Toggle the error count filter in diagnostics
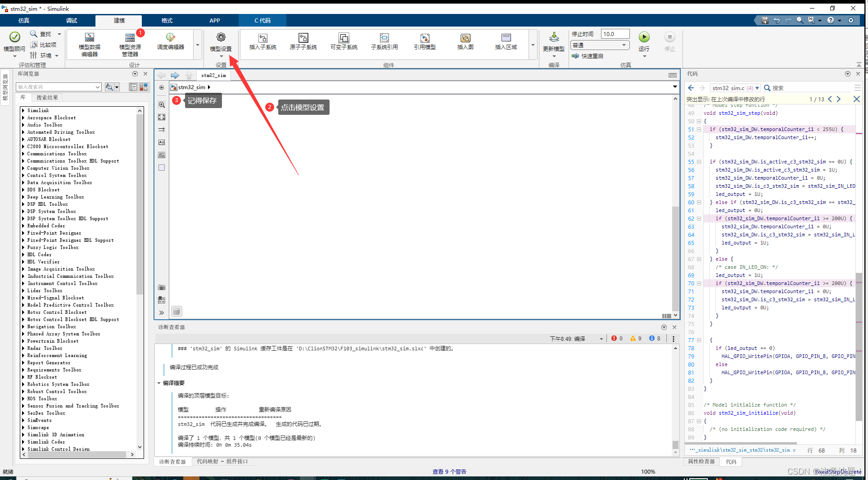This screenshot has width=868, height=480. point(617,339)
